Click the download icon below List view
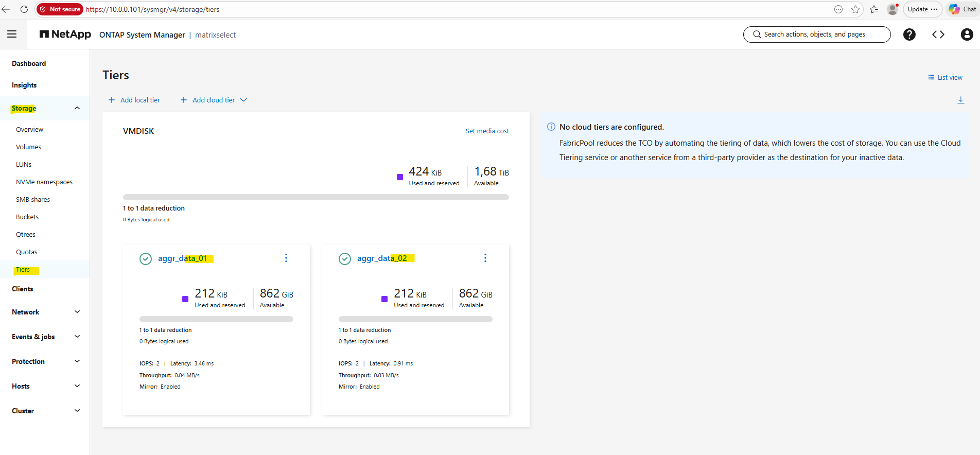The height and width of the screenshot is (455, 980). [x=960, y=100]
